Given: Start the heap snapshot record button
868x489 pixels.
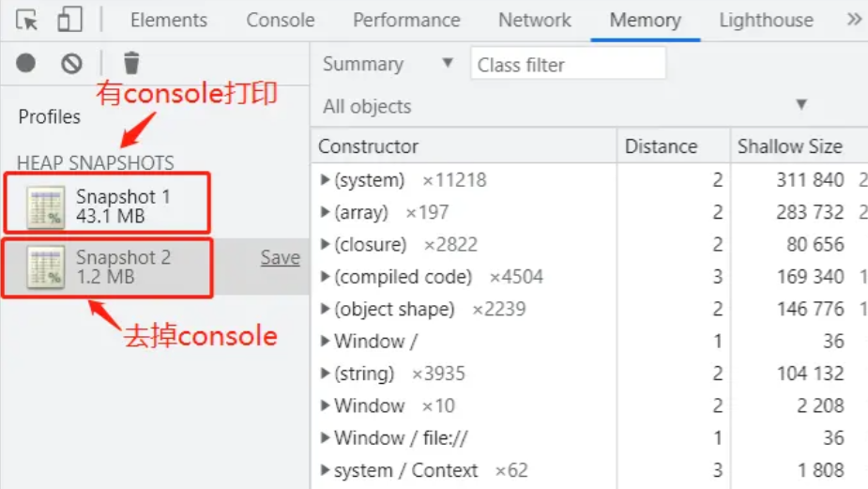Looking at the screenshot, I should (x=25, y=63).
